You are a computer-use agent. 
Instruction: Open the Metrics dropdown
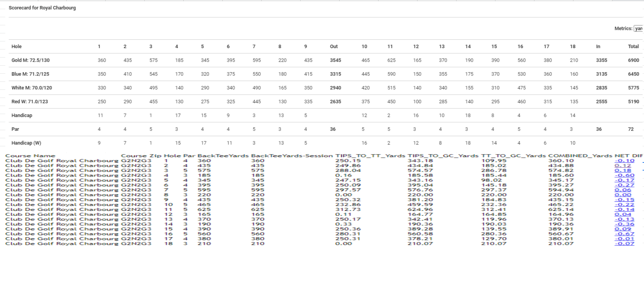pos(638,28)
